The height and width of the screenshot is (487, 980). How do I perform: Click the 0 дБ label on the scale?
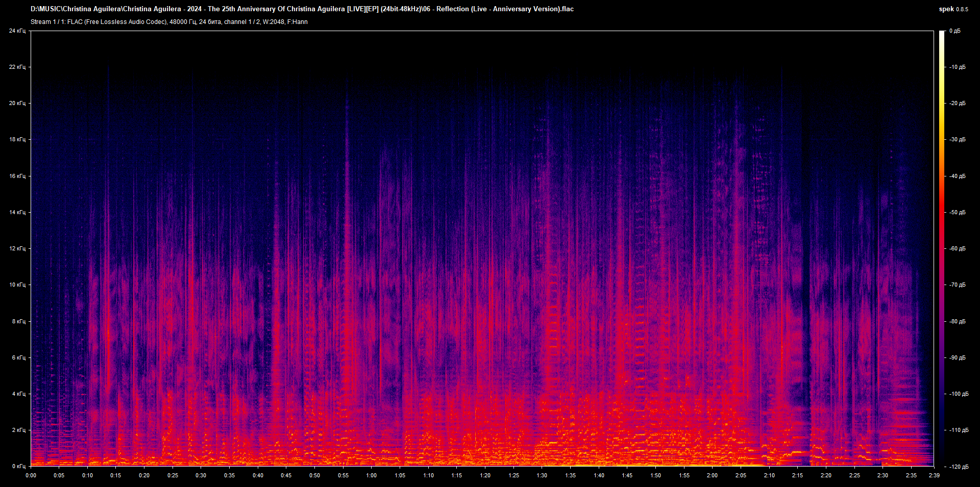click(956, 31)
